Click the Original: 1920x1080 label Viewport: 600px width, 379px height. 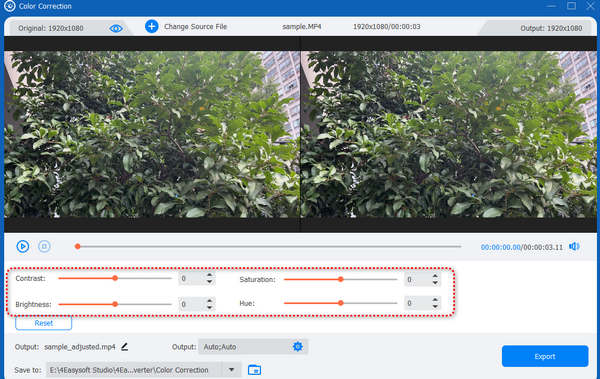tap(51, 28)
